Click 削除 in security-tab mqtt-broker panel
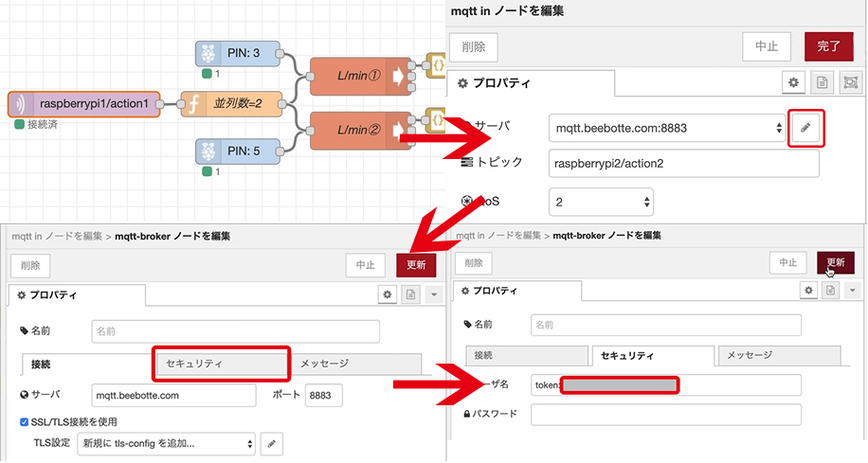This screenshot has height=463, width=868. pos(473,263)
